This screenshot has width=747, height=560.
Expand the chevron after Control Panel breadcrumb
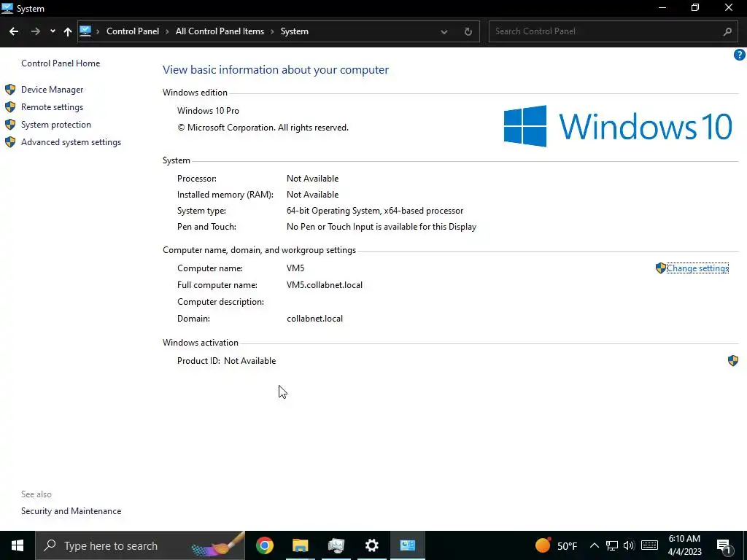[x=167, y=31]
